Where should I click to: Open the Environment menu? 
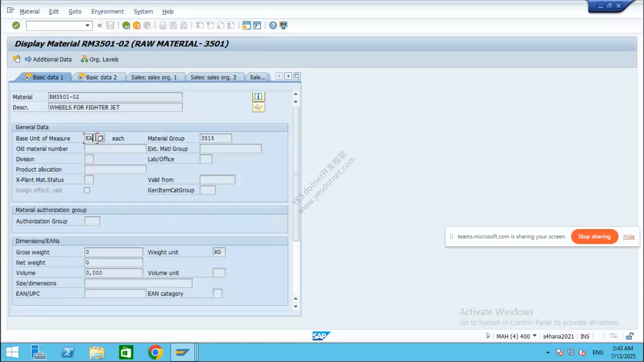(x=107, y=11)
